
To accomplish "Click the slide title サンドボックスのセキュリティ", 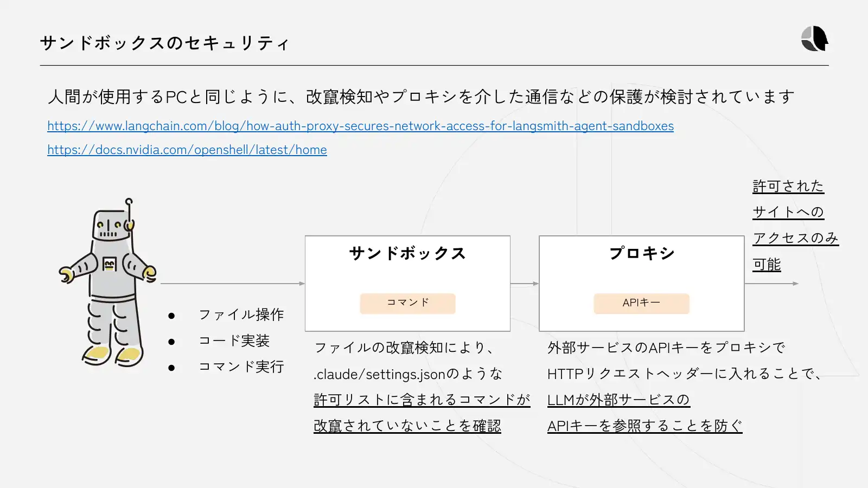I will (x=165, y=43).
